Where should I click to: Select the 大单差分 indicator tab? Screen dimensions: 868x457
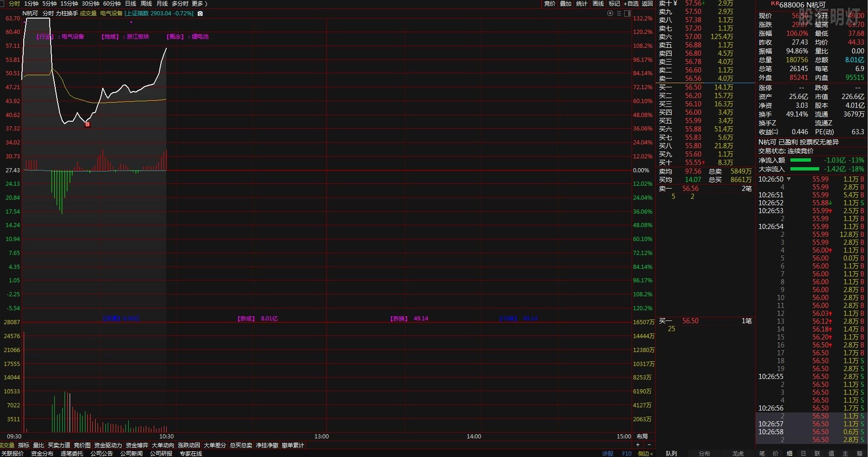pyautogui.click(x=215, y=445)
